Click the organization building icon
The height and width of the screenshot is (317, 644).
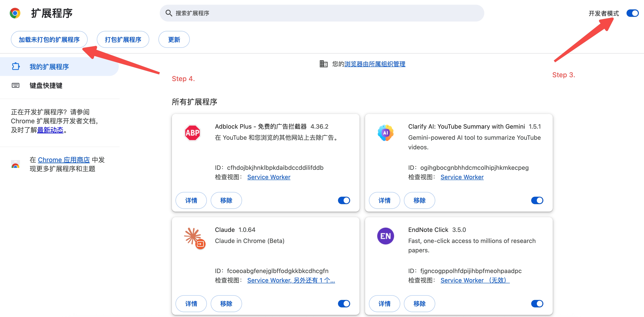tap(323, 64)
